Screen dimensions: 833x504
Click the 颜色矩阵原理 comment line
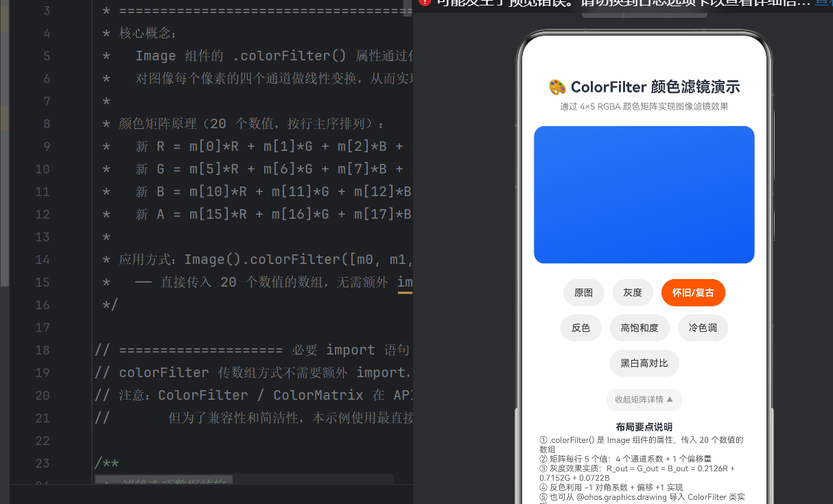tap(244, 124)
